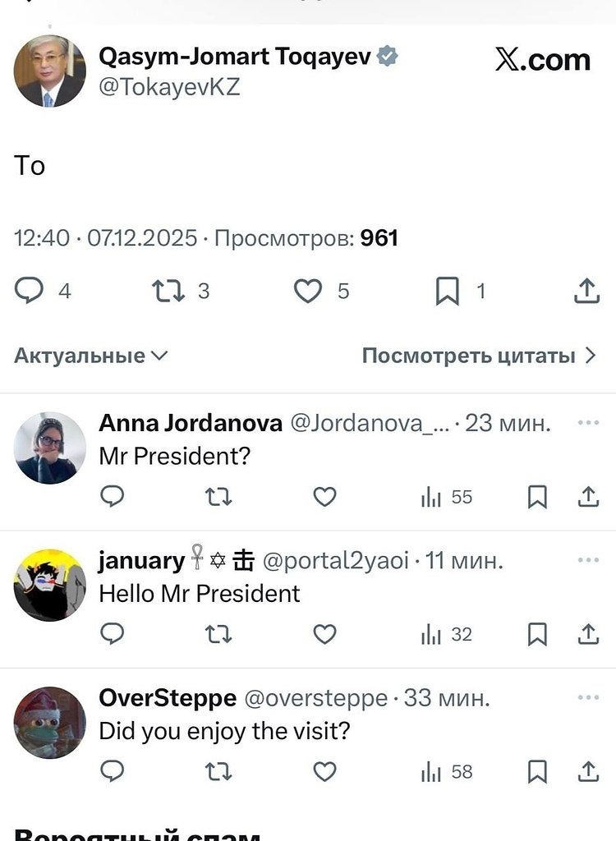Image resolution: width=616 pixels, height=841 pixels.
Task: Click the X.com logo
Action: [x=541, y=59]
